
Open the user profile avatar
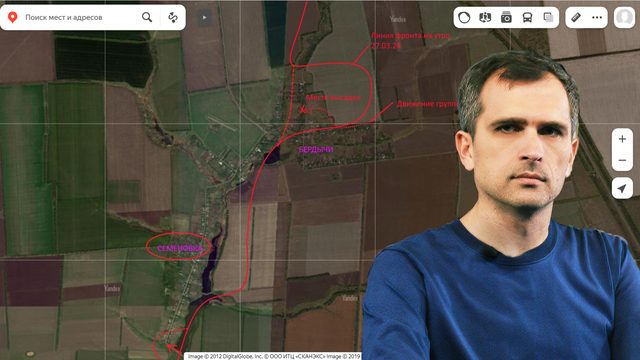click(624, 18)
